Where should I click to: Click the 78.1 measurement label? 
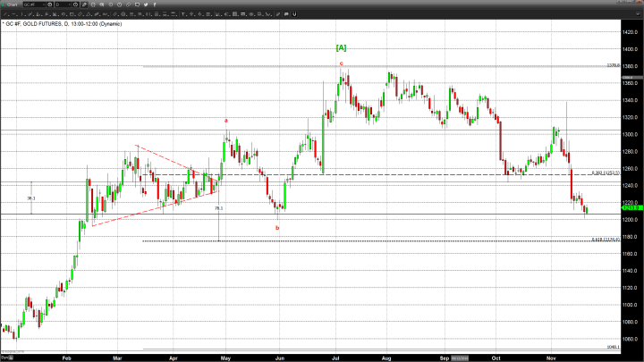coord(218,208)
